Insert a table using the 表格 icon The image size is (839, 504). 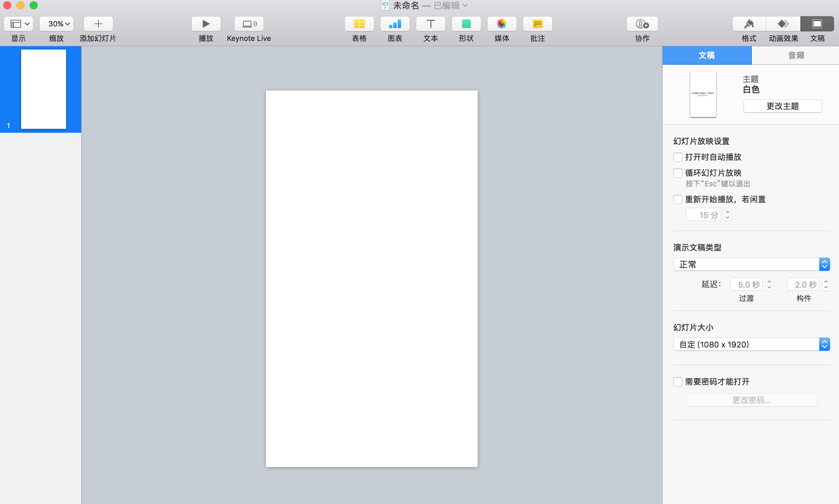click(359, 24)
